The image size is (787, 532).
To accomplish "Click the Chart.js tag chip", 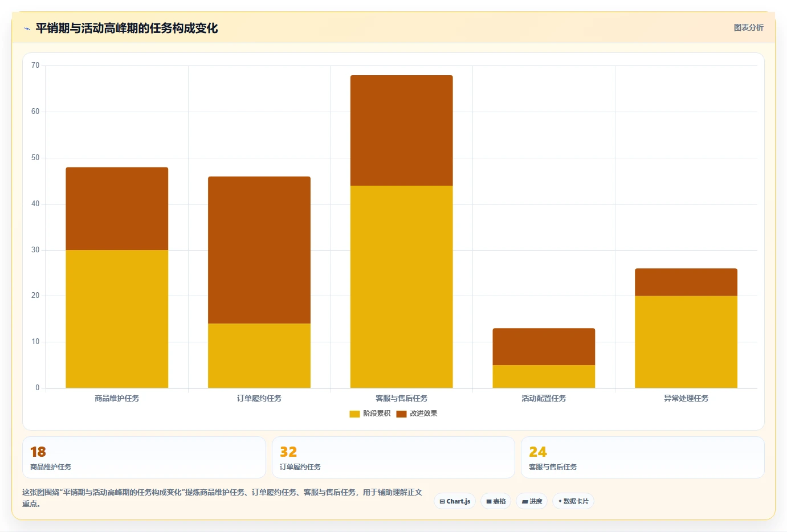I will (x=455, y=501).
